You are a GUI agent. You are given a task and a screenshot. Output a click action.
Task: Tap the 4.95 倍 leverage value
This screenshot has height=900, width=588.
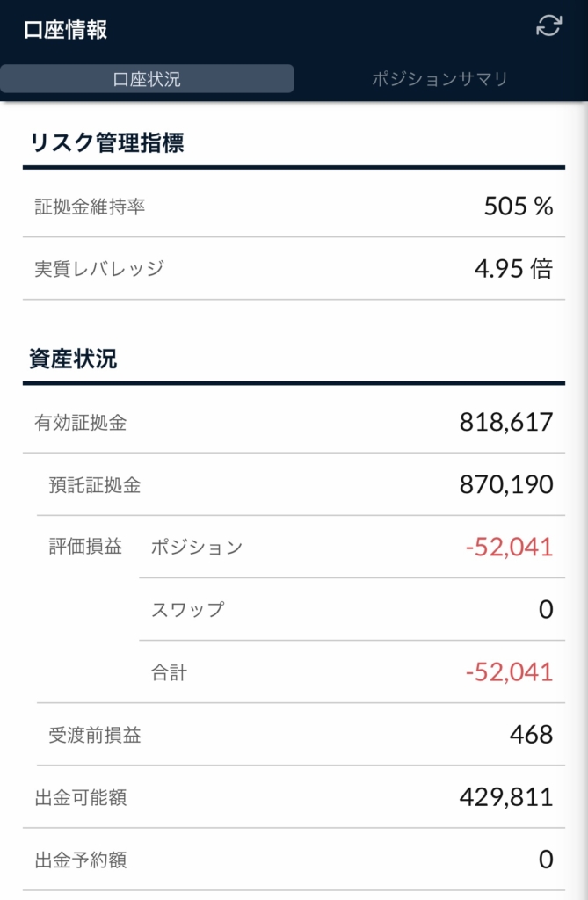(514, 269)
